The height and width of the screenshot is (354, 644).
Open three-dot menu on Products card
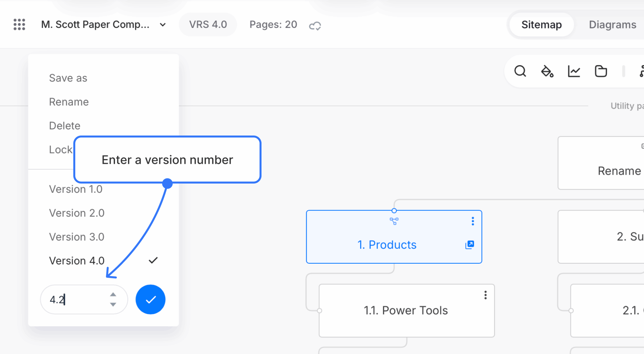click(473, 221)
